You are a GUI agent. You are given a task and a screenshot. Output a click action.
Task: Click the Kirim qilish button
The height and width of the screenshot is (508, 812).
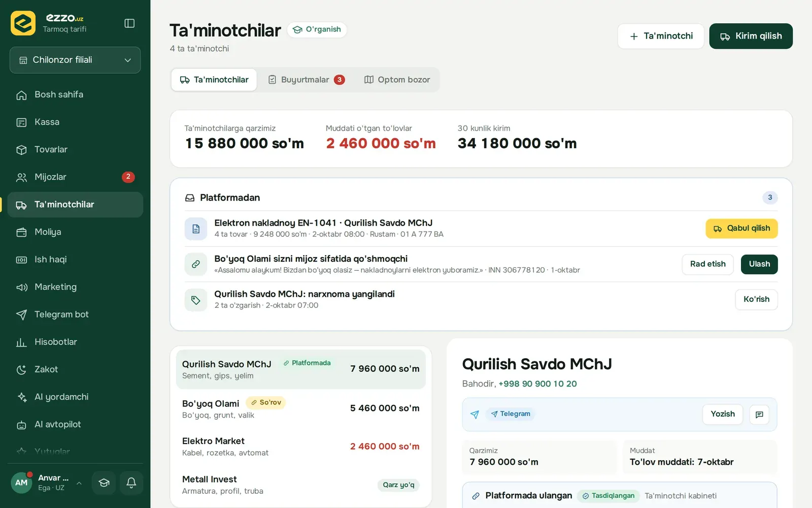751,36
